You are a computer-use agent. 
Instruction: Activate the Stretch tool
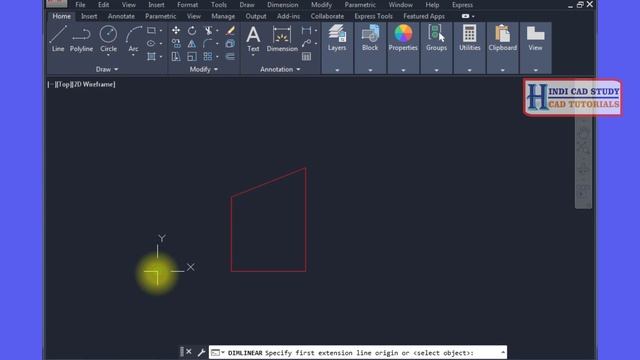tap(176, 56)
